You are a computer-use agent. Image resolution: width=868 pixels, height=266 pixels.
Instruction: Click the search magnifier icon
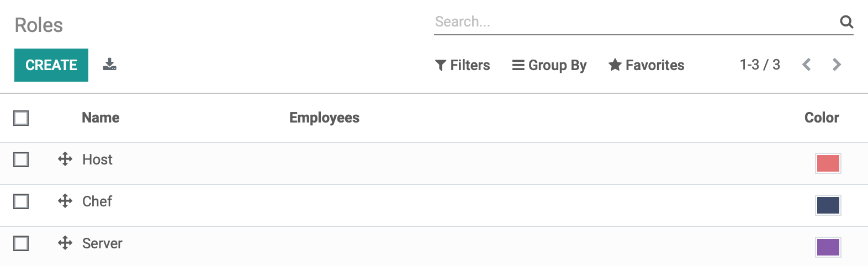846,22
